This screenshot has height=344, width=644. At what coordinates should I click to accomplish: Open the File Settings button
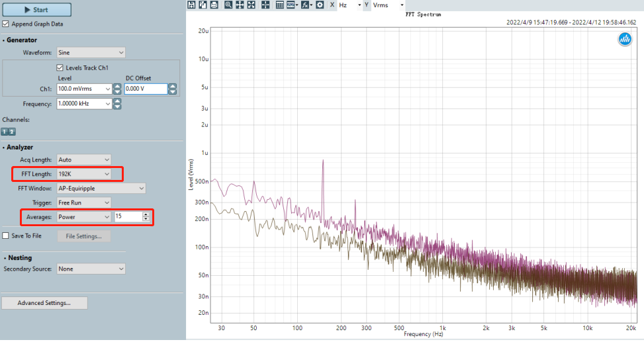[x=84, y=236]
